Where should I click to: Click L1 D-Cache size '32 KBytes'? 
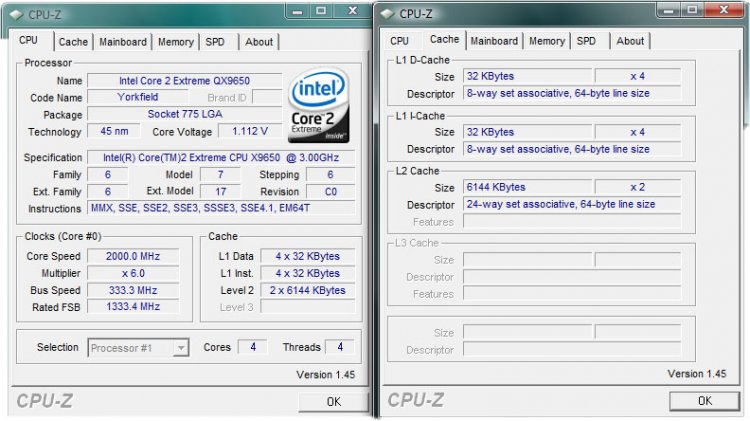click(x=528, y=76)
